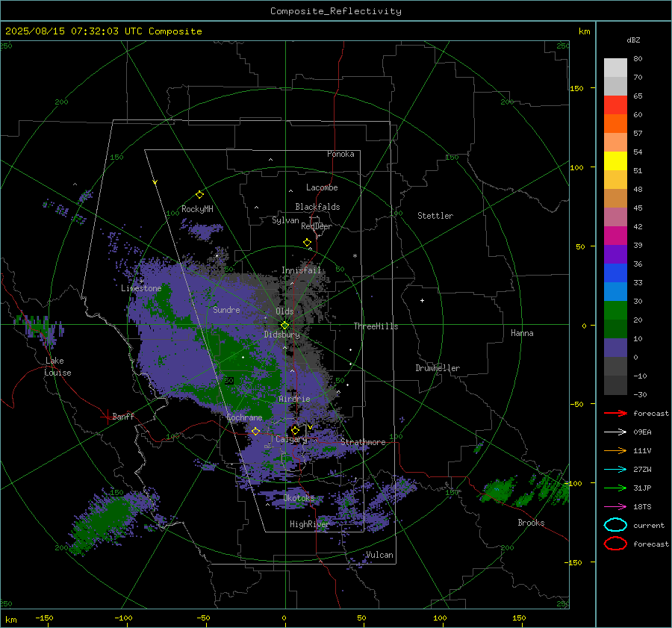Click the Ponoka city label
Viewport: 672px width, 628px height.
tap(340, 154)
